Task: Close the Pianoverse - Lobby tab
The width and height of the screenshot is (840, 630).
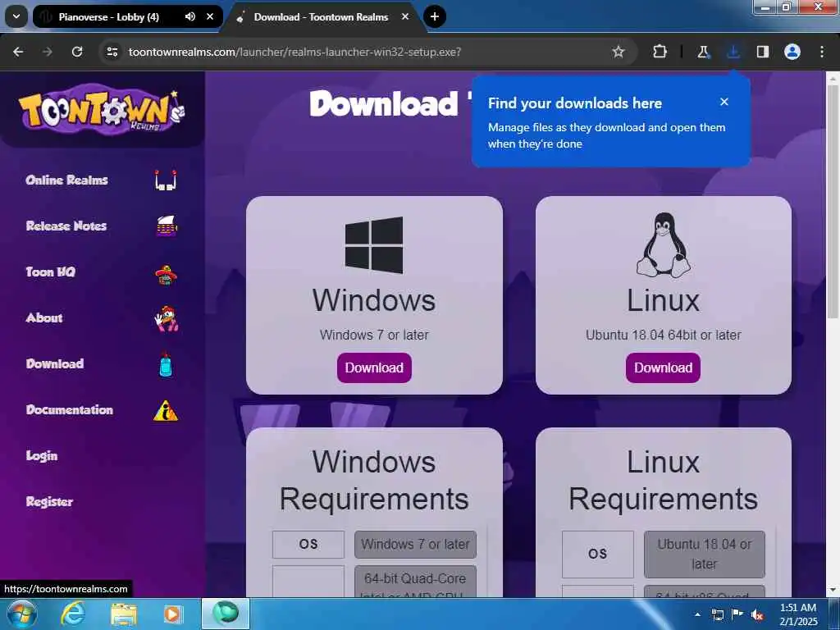Action: click(x=210, y=16)
